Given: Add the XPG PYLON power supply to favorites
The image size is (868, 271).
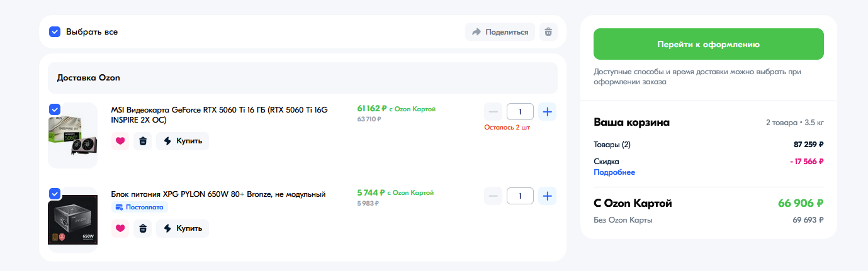Looking at the screenshot, I should [x=120, y=228].
